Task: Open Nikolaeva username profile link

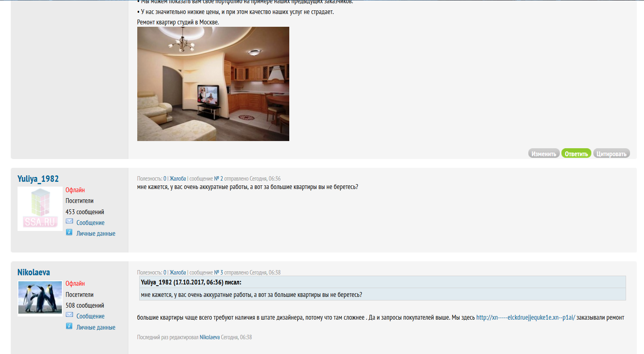Action: [34, 272]
